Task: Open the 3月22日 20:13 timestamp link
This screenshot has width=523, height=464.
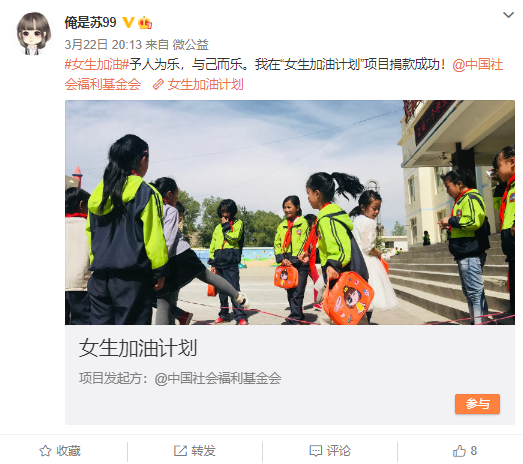Action: coord(103,45)
